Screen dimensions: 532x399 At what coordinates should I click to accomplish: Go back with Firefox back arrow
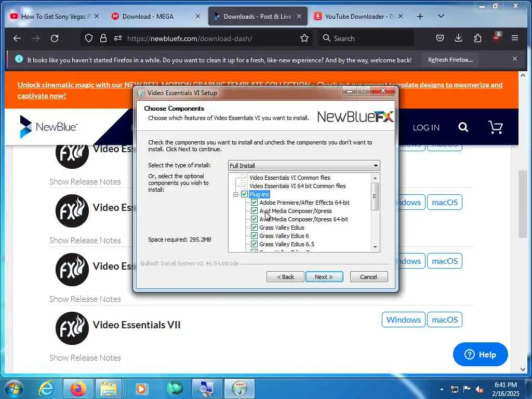click(x=17, y=38)
